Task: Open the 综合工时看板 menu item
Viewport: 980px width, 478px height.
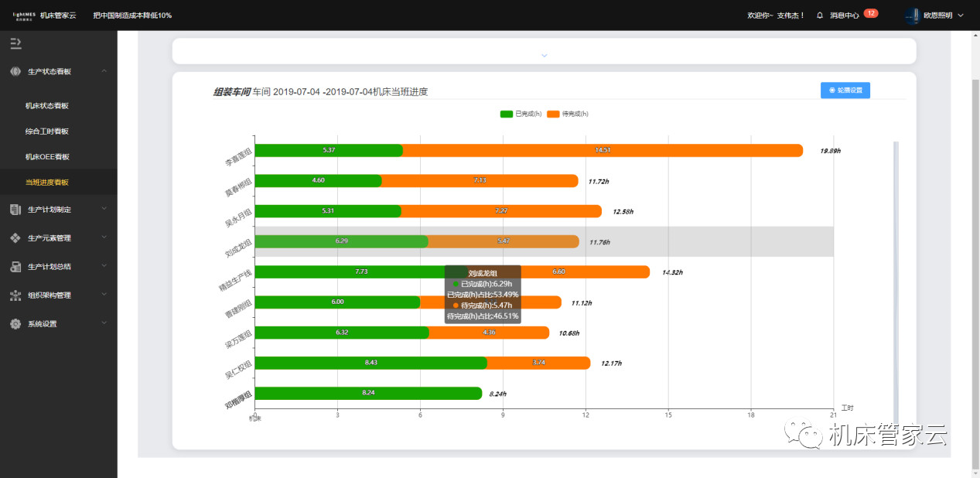Action: point(47,131)
